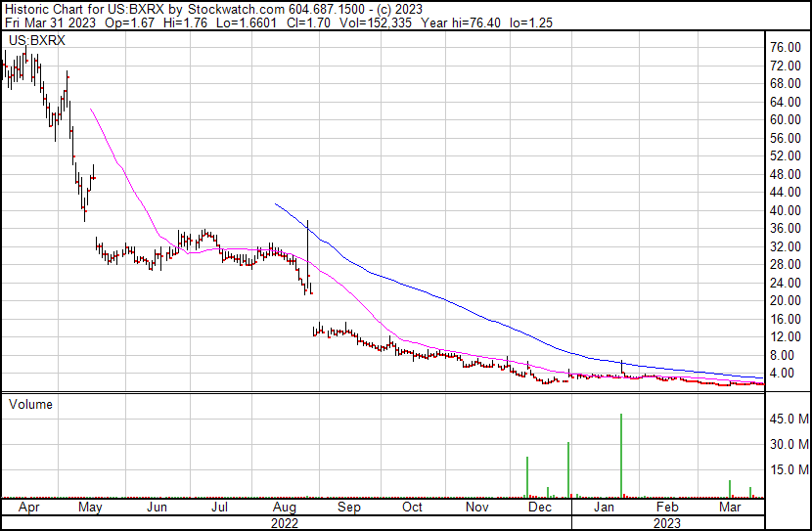The image size is (812, 531).
Task: Pick the Jan month axis label
Action: (x=606, y=508)
